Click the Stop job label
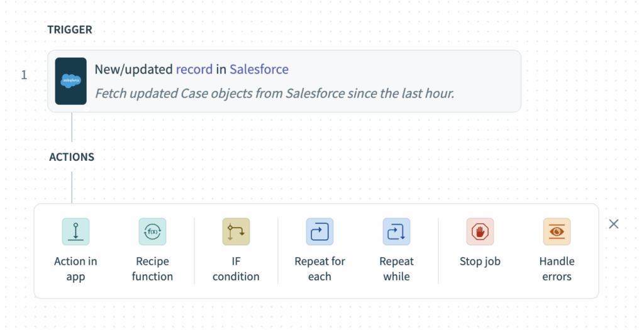 (x=480, y=261)
